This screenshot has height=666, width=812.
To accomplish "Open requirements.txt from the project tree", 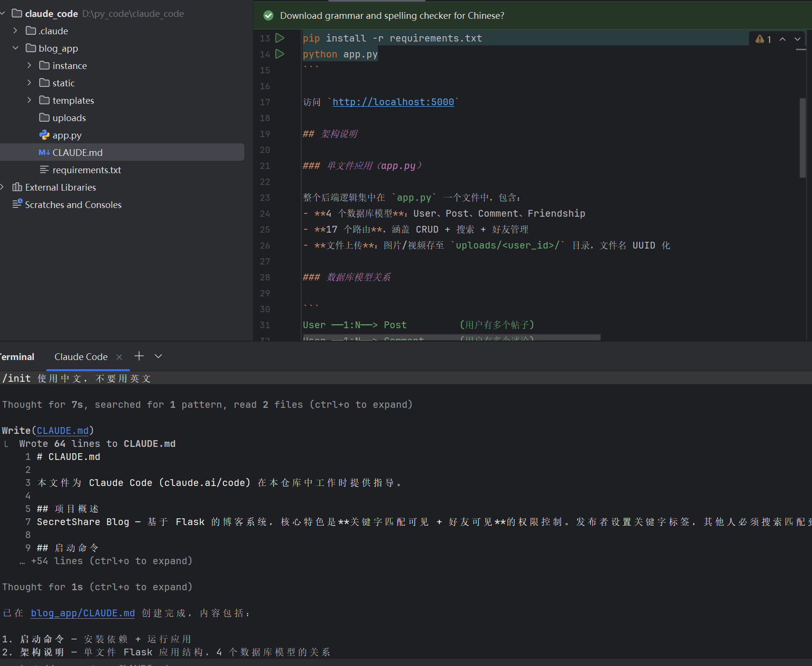I will point(87,170).
